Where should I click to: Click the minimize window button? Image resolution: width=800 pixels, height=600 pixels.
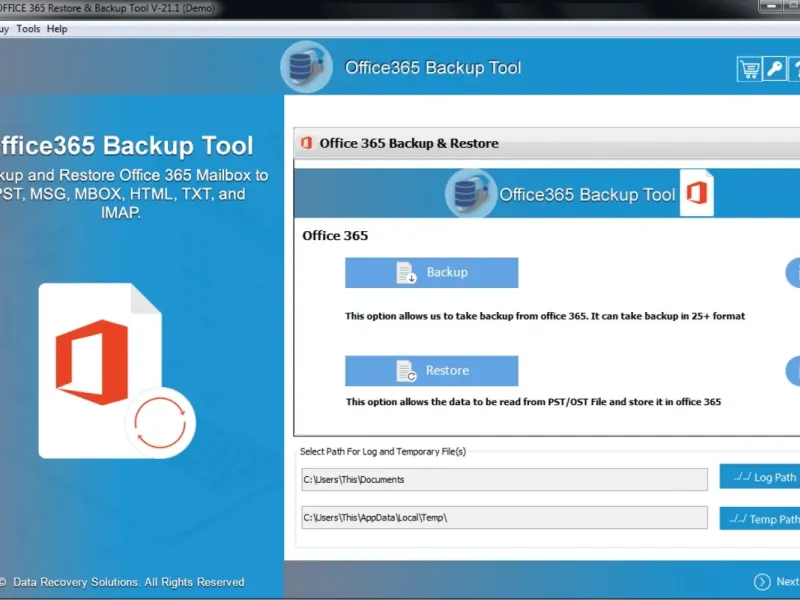[770, 7]
